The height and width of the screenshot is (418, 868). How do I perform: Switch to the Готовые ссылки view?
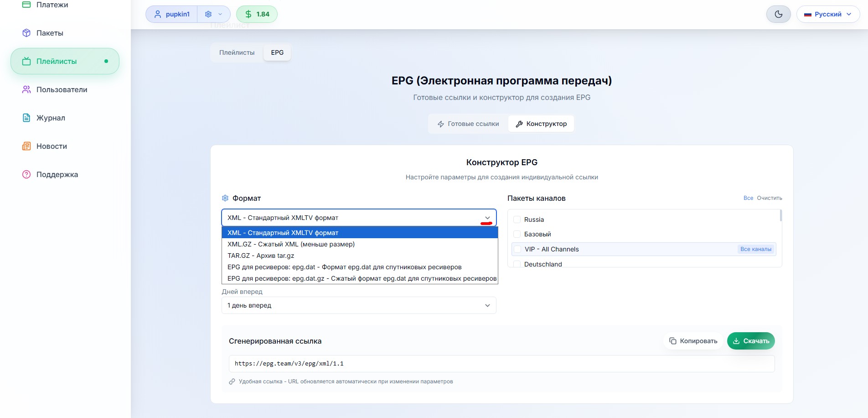click(468, 124)
